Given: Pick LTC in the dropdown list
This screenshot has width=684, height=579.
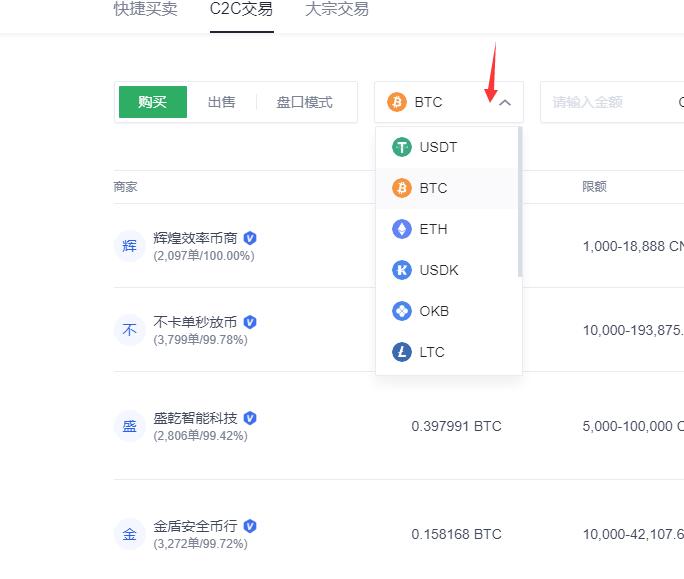Looking at the screenshot, I should (x=447, y=352).
